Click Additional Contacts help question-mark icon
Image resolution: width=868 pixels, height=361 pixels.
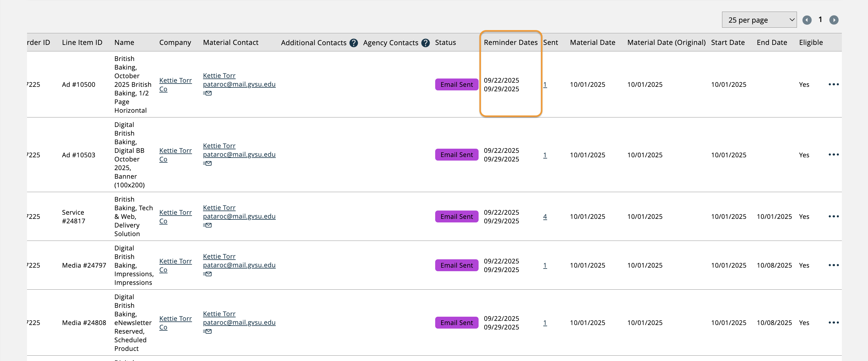[353, 43]
